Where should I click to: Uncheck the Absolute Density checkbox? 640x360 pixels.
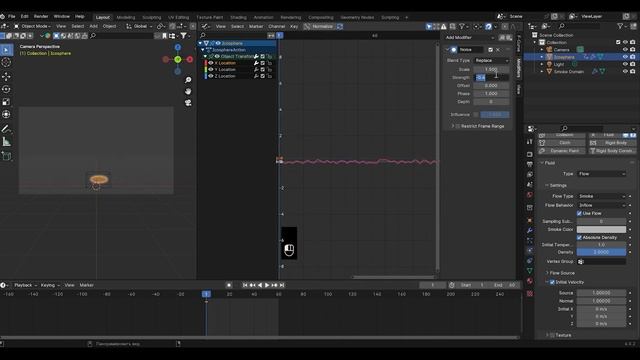[579, 238]
